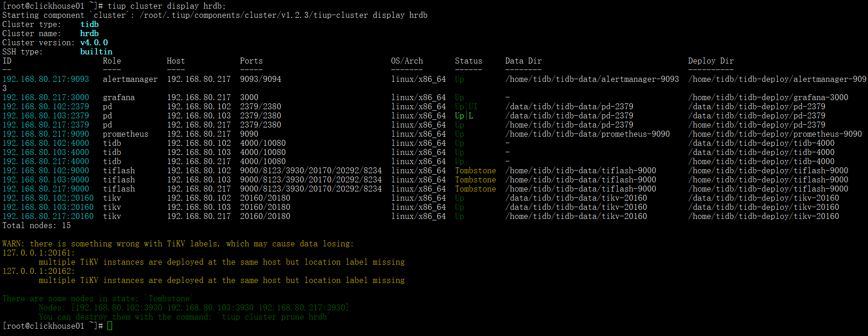Click Tombstone status in the 192.168.80.217:9000 row
This screenshot has height=336, width=868.
476,189
